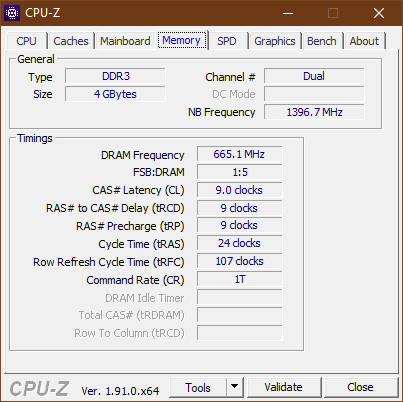
Task: Open the Tools dropdown arrow
Action: [235, 387]
